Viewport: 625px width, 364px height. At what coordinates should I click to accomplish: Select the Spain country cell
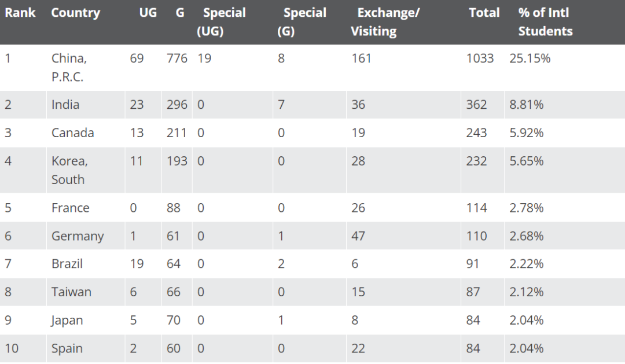tap(67, 348)
